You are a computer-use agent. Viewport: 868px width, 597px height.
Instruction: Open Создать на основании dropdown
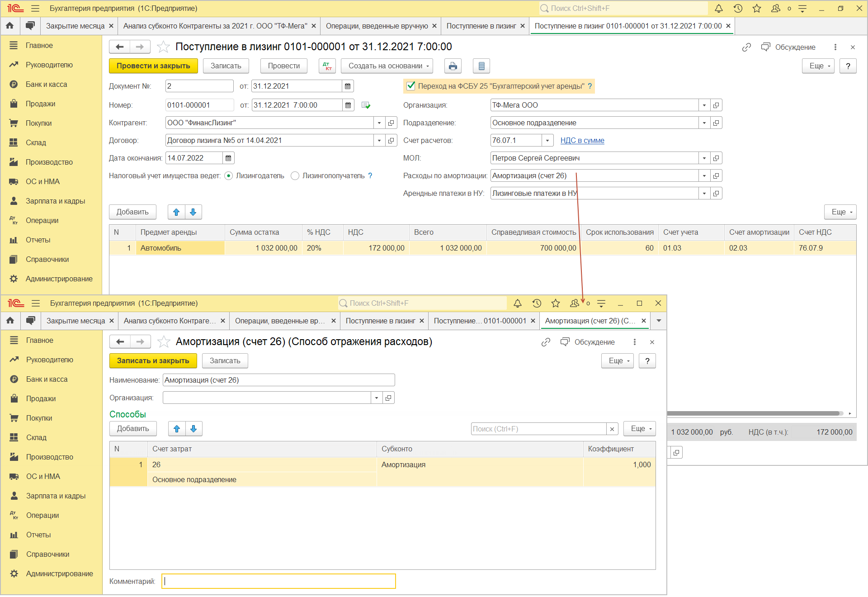(387, 66)
